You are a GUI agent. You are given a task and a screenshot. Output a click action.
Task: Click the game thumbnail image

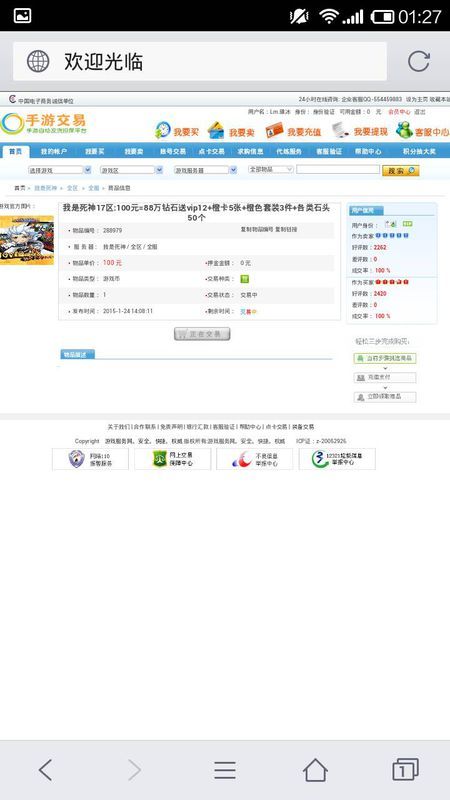coord(27,240)
